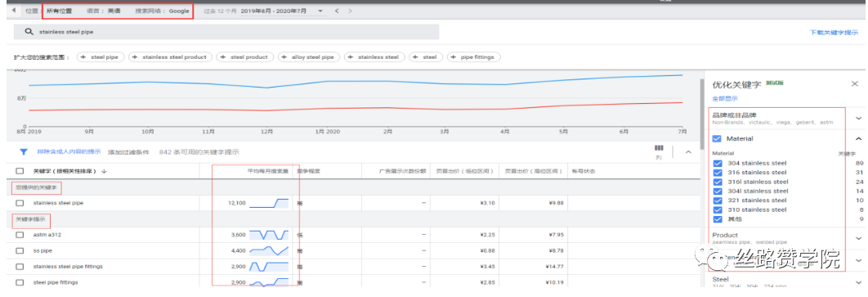868x297 pixels.
Task: Click the search magnifier icon
Action: (x=29, y=32)
